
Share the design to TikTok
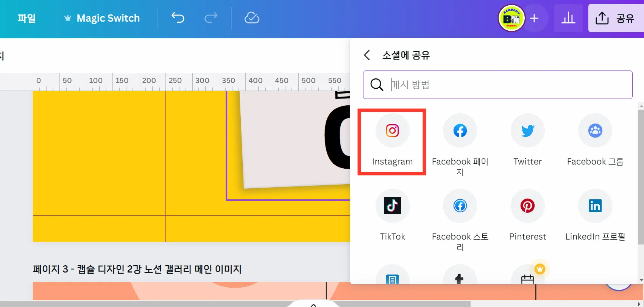coord(392,215)
